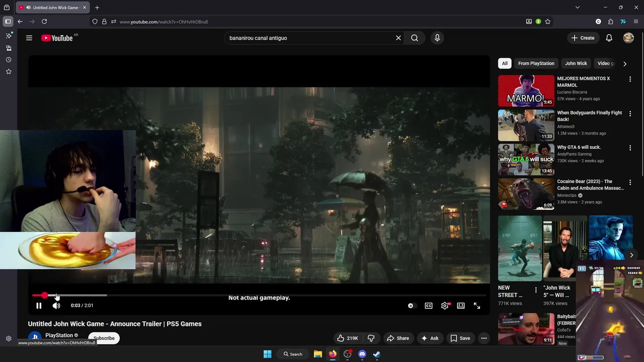The height and width of the screenshot is (362, 644).
Task: Open the Bodyguards video thumbnail
Action: click(526, 125)
